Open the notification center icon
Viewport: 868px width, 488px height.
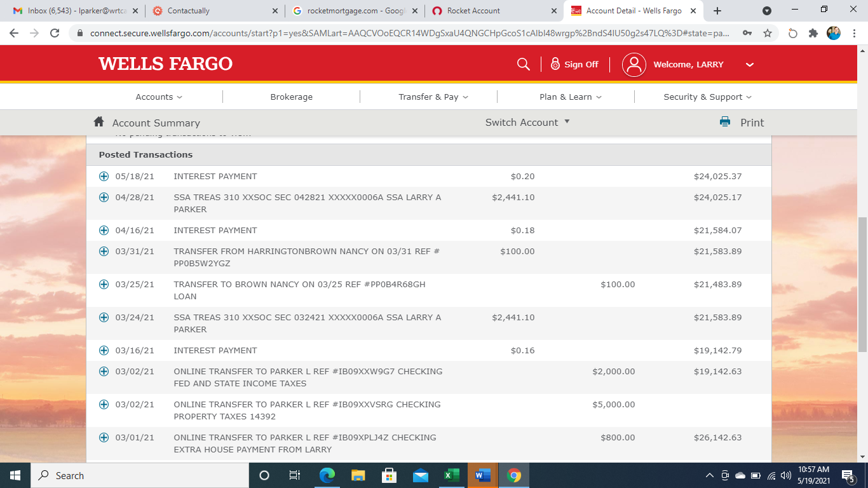[x=848, y=475]
